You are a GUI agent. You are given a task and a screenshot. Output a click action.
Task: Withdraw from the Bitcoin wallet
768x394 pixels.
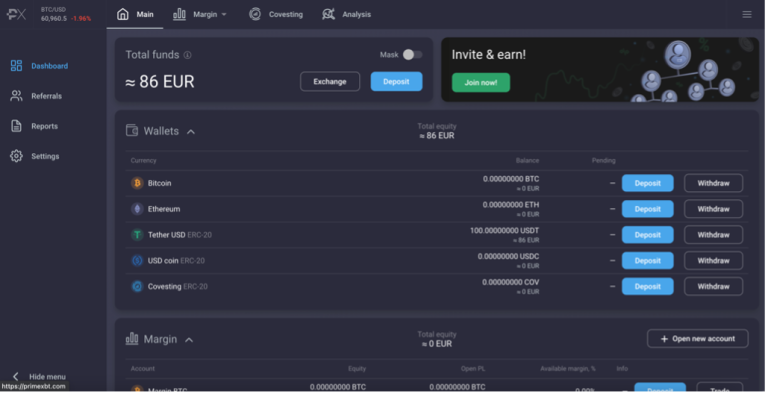coord(715,183)
